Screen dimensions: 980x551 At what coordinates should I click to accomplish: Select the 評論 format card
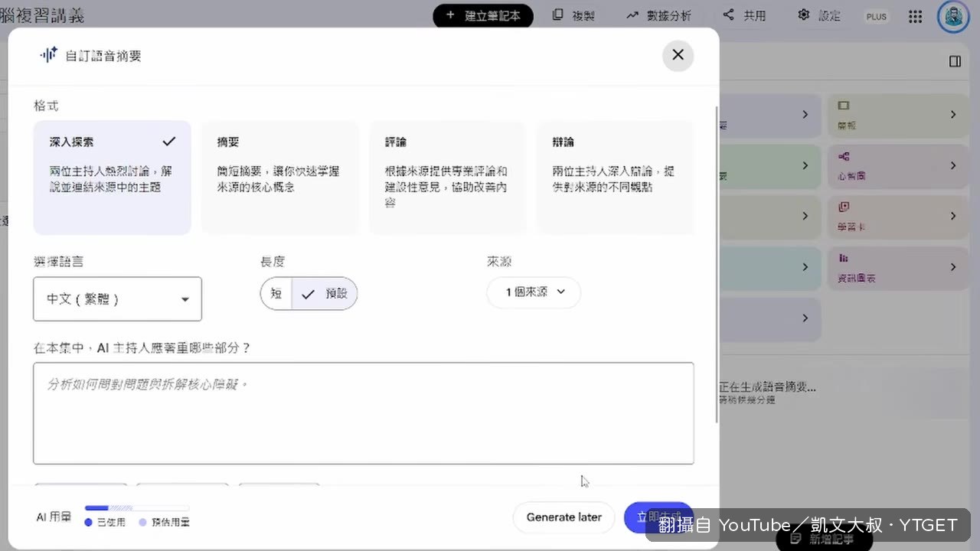click(x=448, y=177)
